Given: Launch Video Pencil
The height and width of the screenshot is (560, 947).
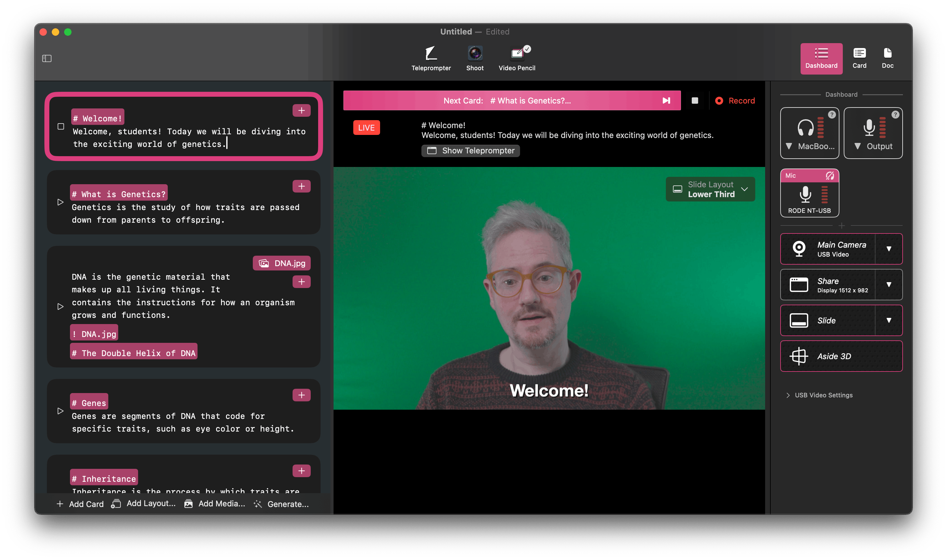Looking at the screenshot, I should (517, 58).
